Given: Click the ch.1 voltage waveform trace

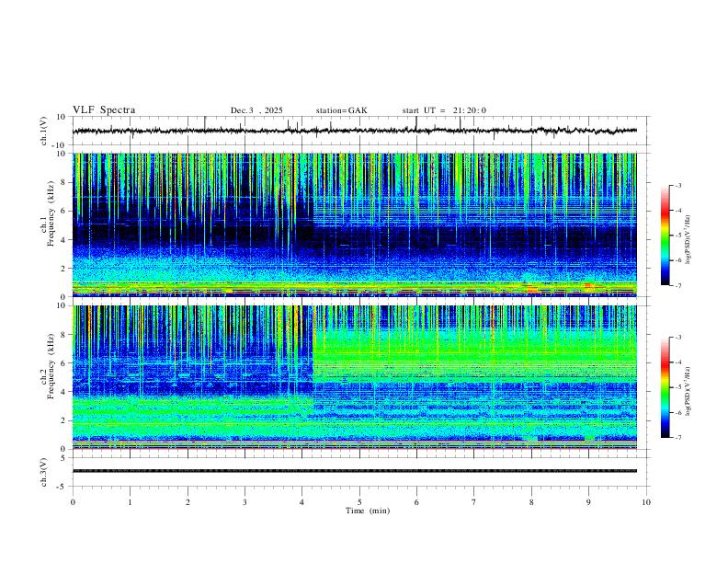Looking at the screenshot, I should pos(354,131).
